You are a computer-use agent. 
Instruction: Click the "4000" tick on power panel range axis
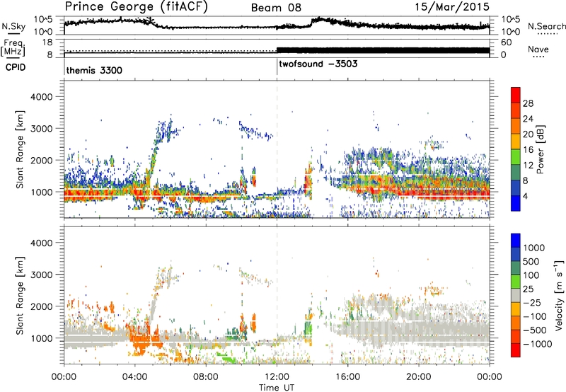tap(41, 97)
